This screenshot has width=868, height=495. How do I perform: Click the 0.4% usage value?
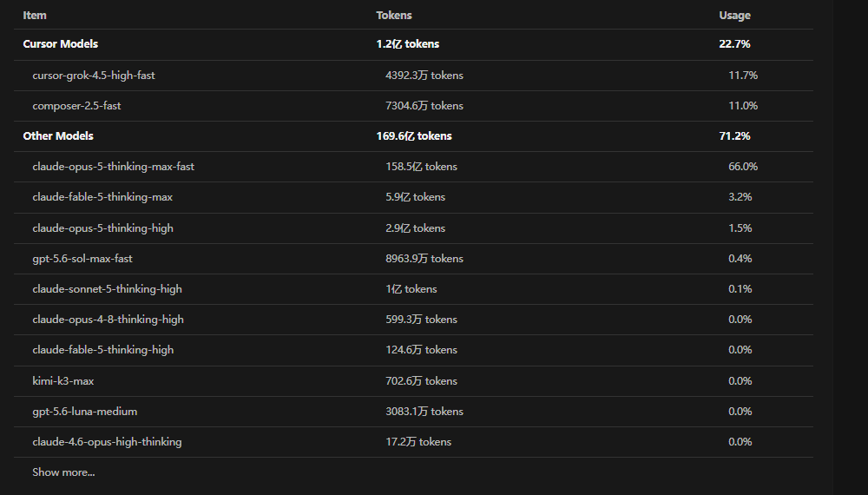point(740,259)
